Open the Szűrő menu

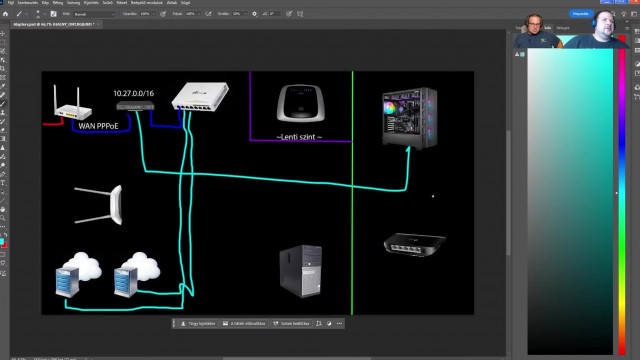pos(108,2)
